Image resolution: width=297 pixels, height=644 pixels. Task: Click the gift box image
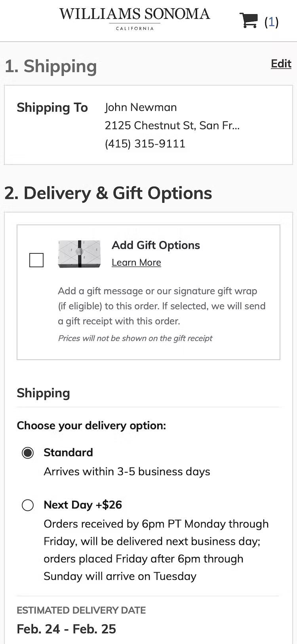tap(79, 254)
